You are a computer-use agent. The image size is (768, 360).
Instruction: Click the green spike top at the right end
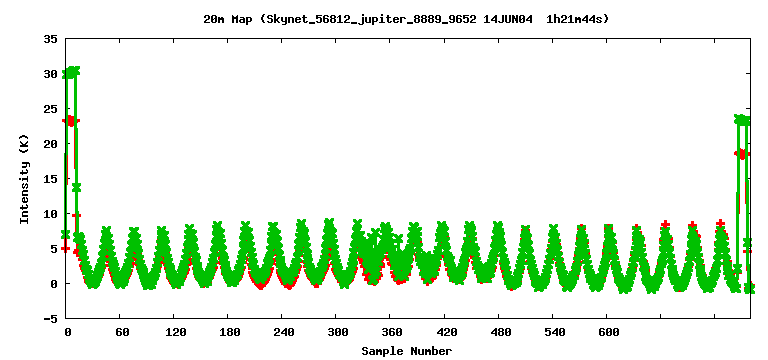(x=743, y=119)
